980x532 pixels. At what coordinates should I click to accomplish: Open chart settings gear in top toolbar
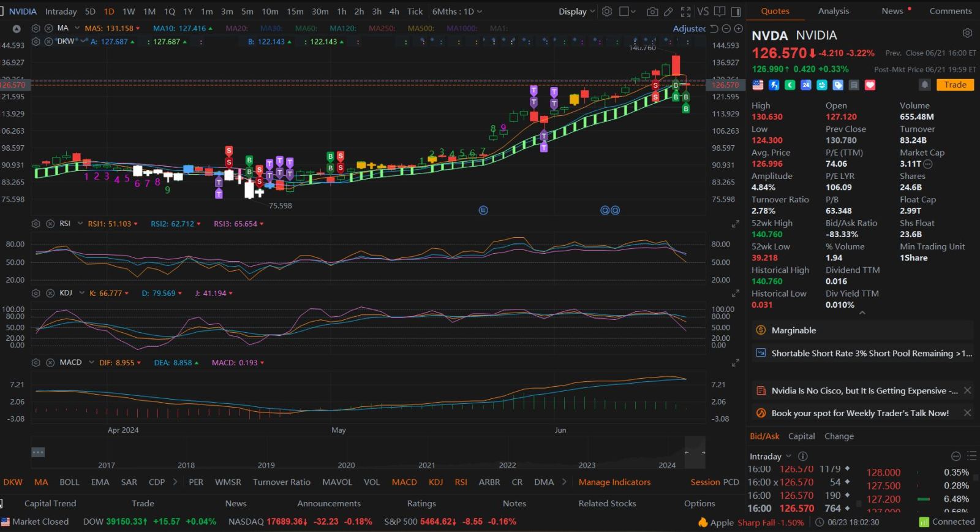click(x=607, y=12)
